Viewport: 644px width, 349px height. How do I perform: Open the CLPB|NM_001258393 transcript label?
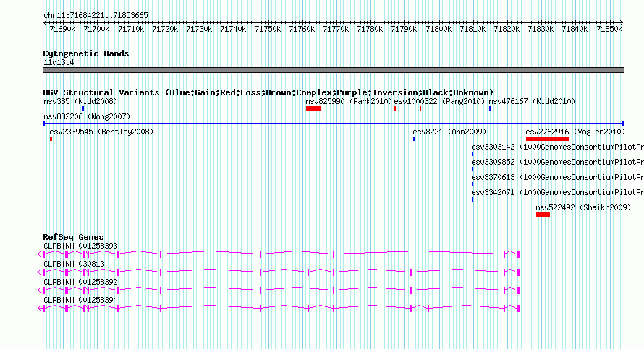point(80,246)
